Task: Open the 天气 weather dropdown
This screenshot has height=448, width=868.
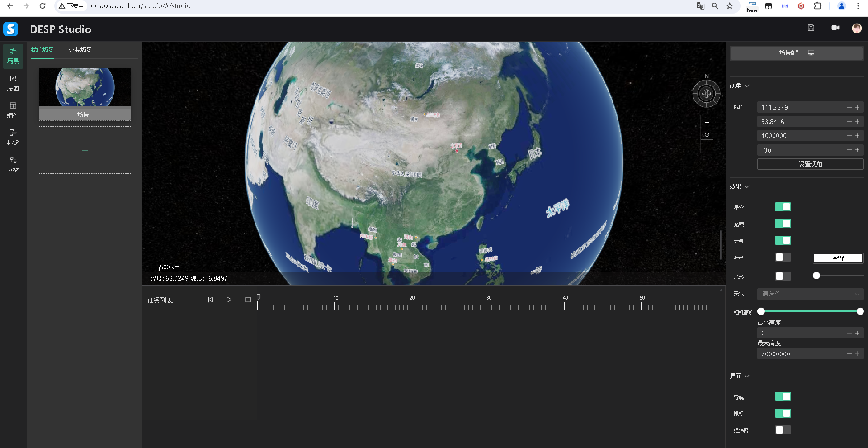Action: [x=810, y=294]
